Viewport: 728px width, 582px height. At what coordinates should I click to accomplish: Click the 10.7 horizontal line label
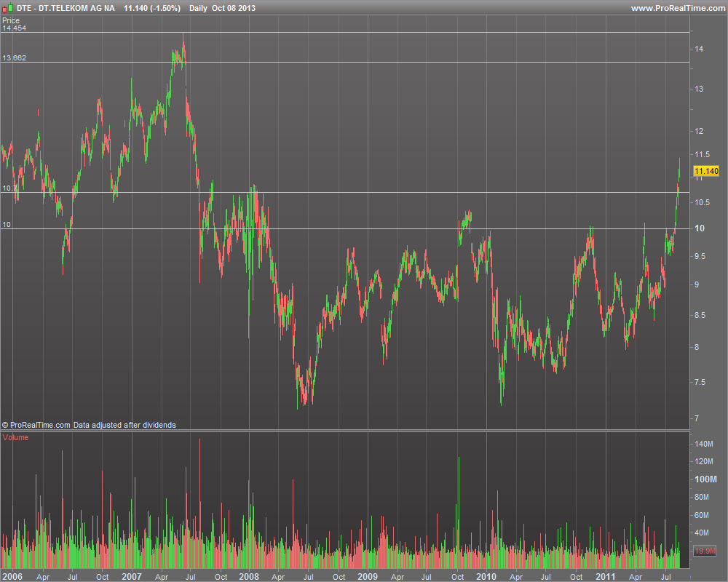[x=9, y=188]
